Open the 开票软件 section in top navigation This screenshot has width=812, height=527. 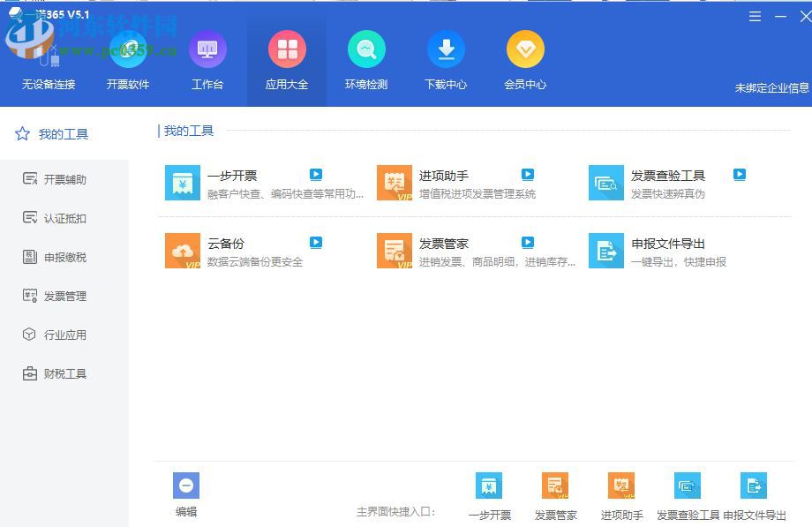tap(128, 57)
